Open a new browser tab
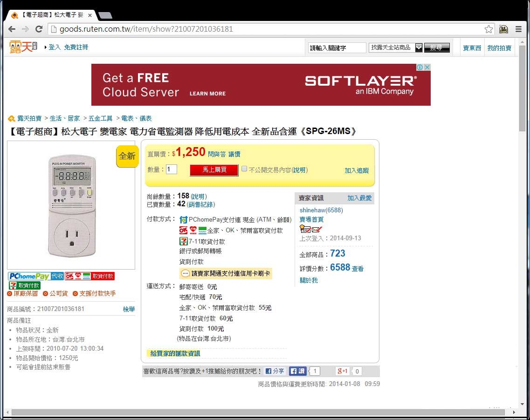The image size is (530, 420). pyautogui.click(x=105, y=15)
